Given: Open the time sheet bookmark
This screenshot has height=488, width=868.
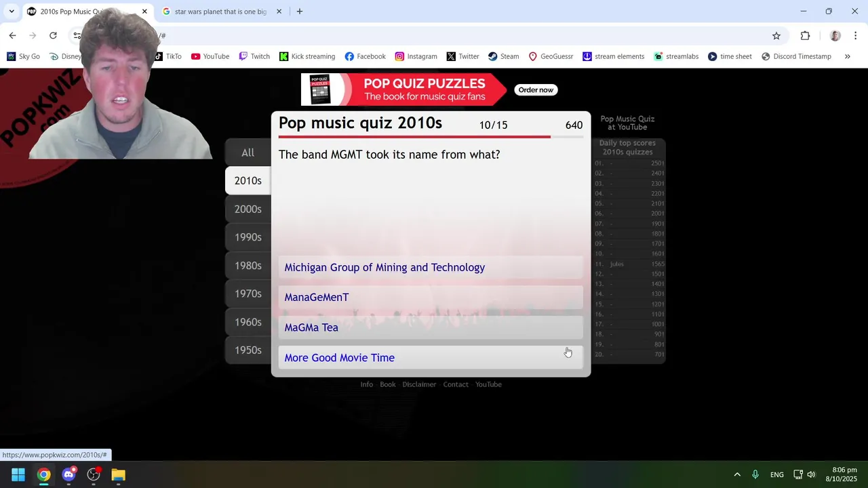Looking at the screenshot, I should (x=730, y=56).
